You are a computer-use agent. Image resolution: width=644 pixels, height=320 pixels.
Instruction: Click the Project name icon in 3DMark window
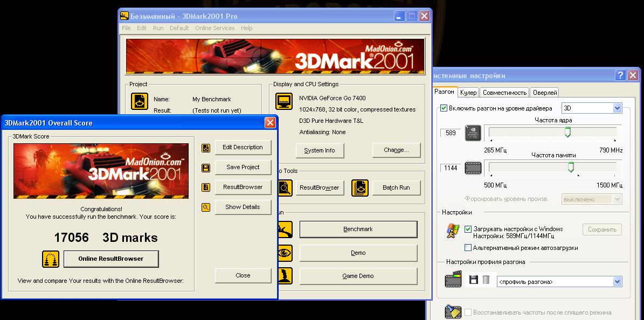pyautogui.click(x=140, y=101)
